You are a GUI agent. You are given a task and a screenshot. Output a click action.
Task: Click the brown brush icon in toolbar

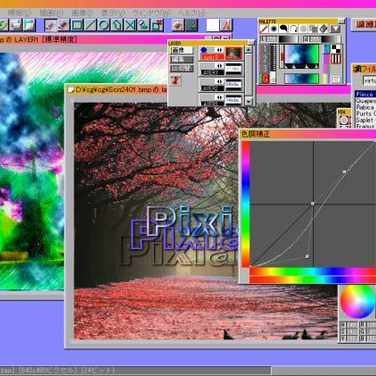178,25
